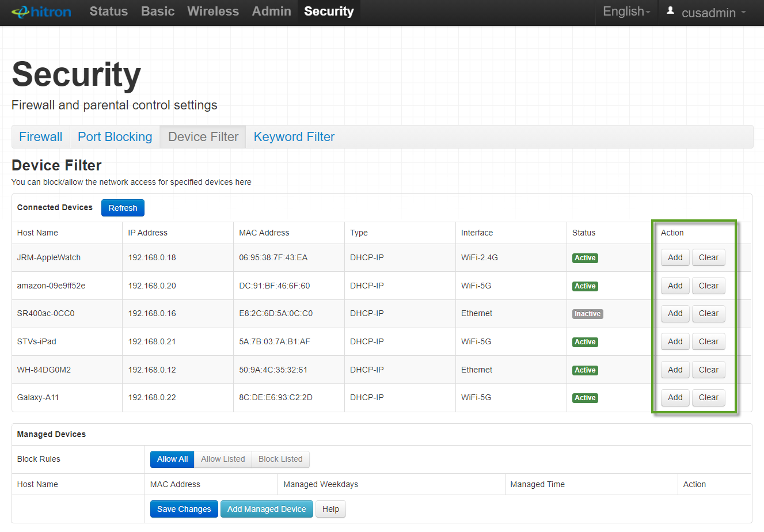Image resolution: width=764 pixels, height=532 pixels.
Task: Click the Save Changes button
Action: tap(184, 509)
